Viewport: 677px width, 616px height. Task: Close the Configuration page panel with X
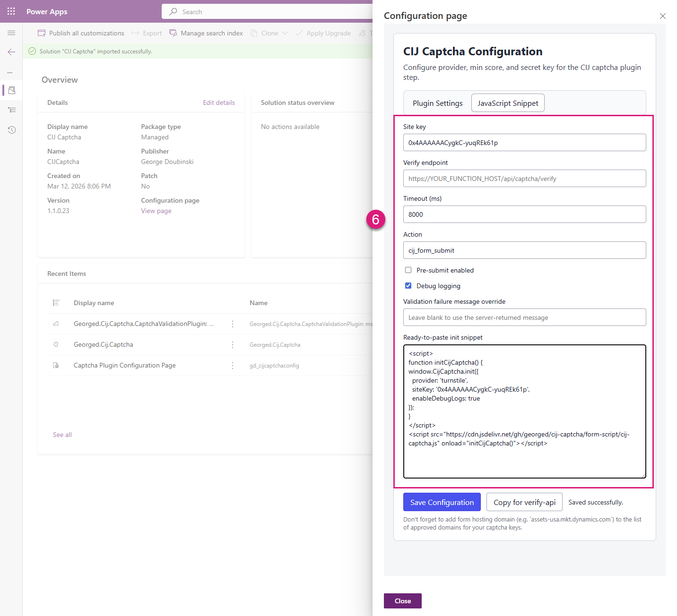[x=663, y=16]
